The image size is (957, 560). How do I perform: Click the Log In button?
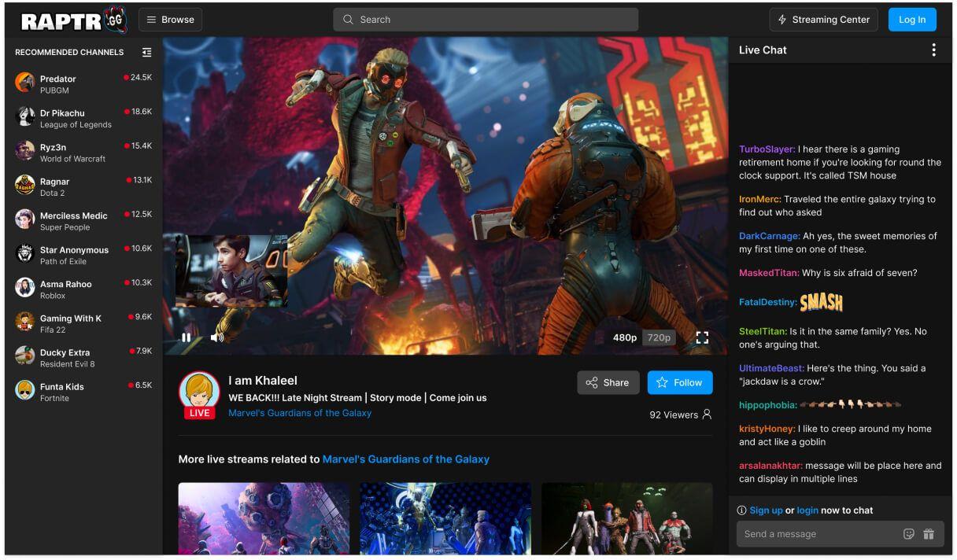pos(912,20)
